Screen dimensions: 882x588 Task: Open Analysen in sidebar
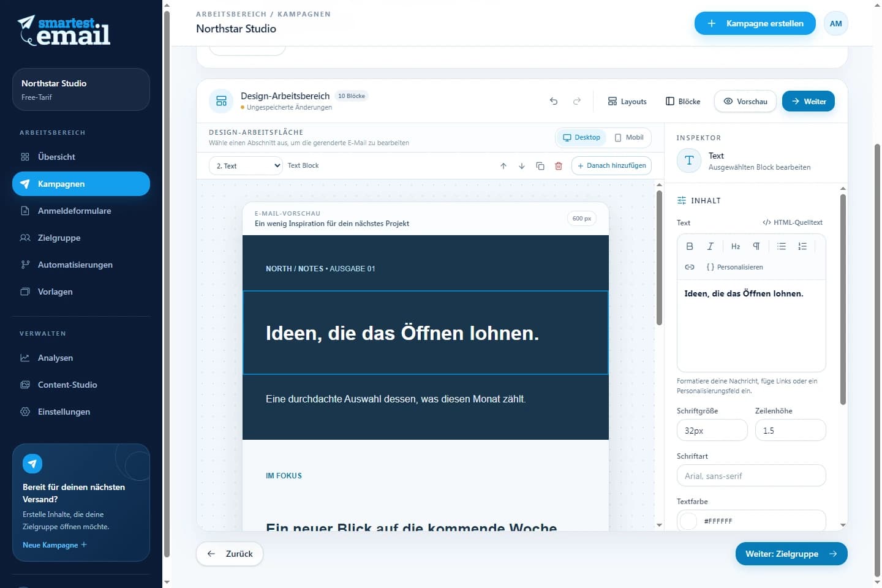(x=81, y=358)
